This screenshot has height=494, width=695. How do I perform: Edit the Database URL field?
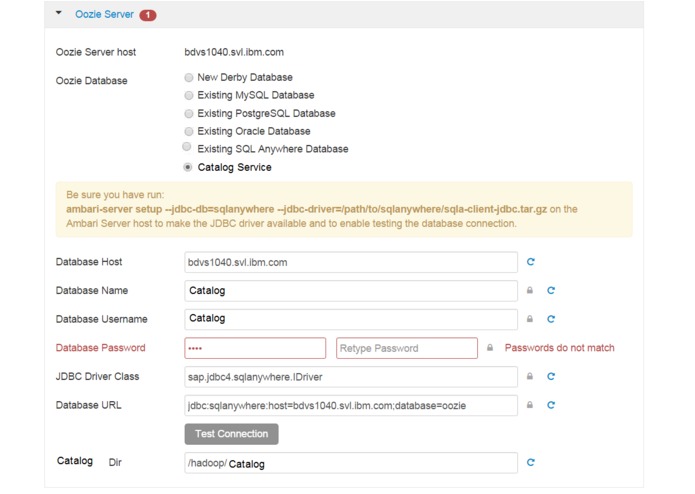[x=351, y=405]
